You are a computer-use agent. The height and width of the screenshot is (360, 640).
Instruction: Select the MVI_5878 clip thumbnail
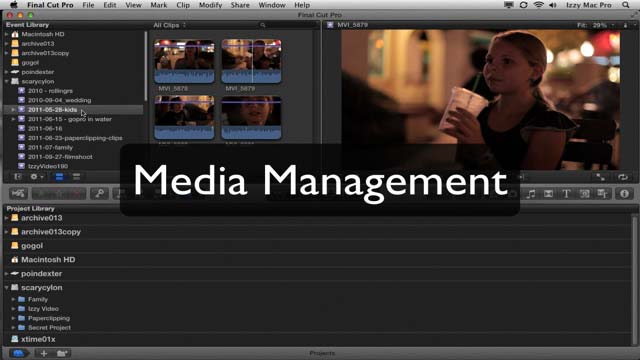[x=184, y=61]
